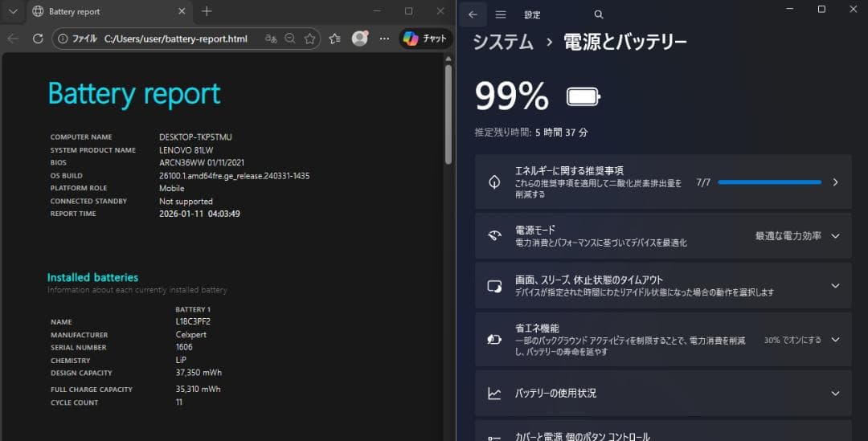The height and width of the screenshot is (441, 868).
Task: Click the 電源モード gauge icon
Action: 494,235
